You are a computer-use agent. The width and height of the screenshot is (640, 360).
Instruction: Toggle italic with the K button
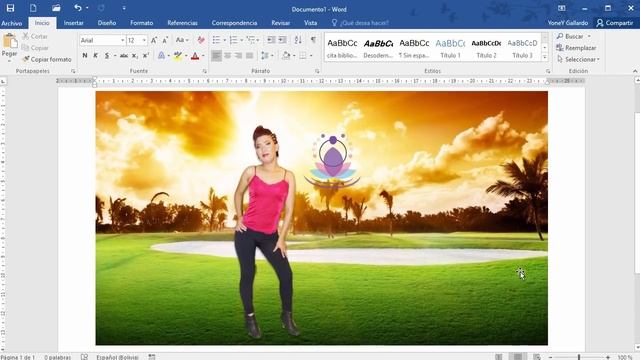pos(96,56)
